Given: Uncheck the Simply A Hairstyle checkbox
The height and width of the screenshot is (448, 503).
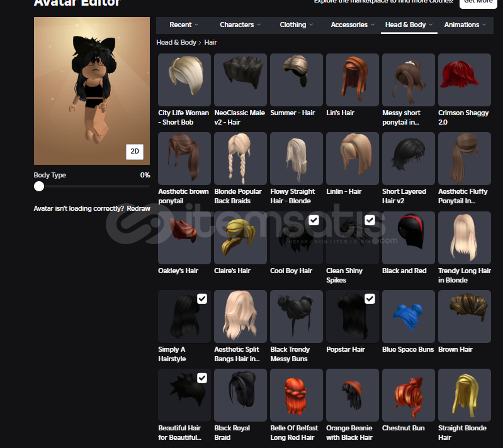Looking at the screenshot, I should (x=202, y=299).
